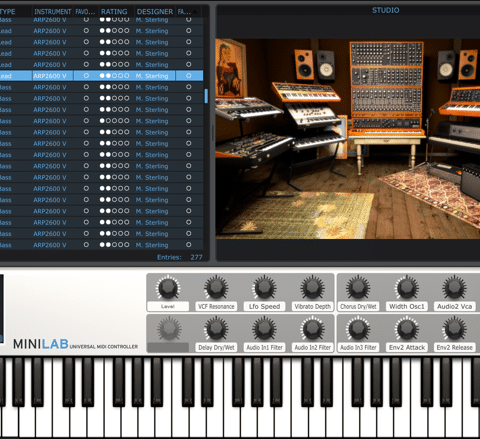Click the Audio In1 Filter label
Viewport: 480px width, 439px height.
pos(264,347)
